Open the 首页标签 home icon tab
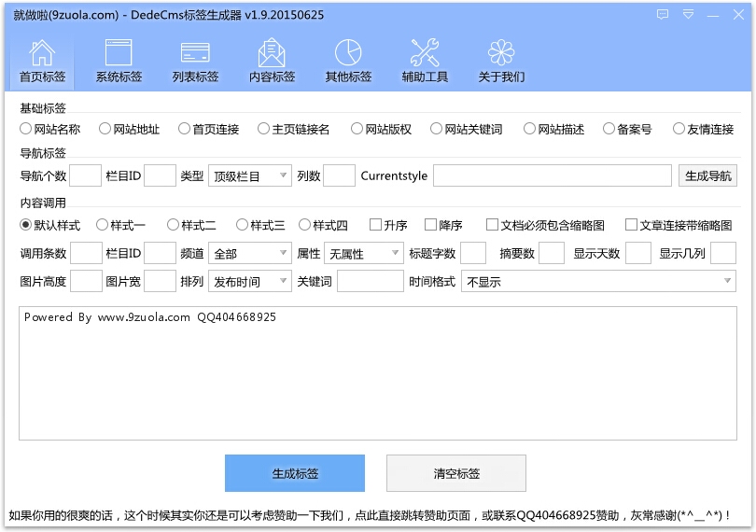Image resolution: width=756 pixels, height=532 pixels. [x=42, y=61]
